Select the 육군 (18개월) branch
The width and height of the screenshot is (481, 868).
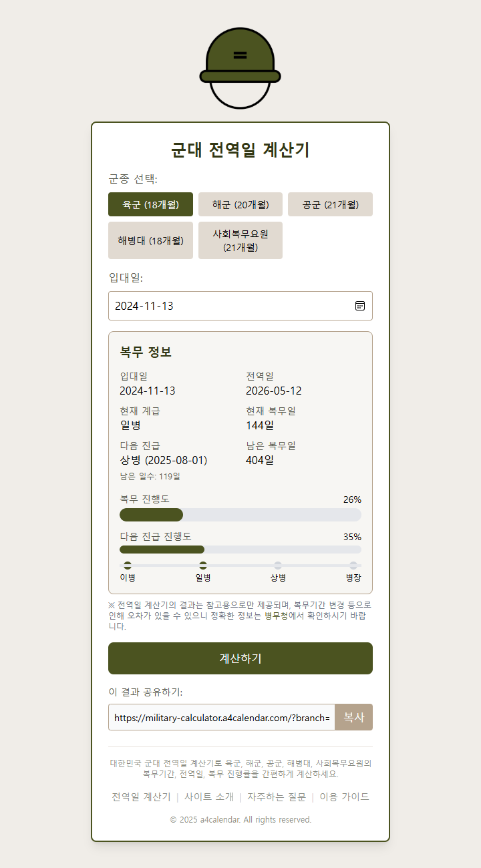pyautogui.click(x=150, y=204)
